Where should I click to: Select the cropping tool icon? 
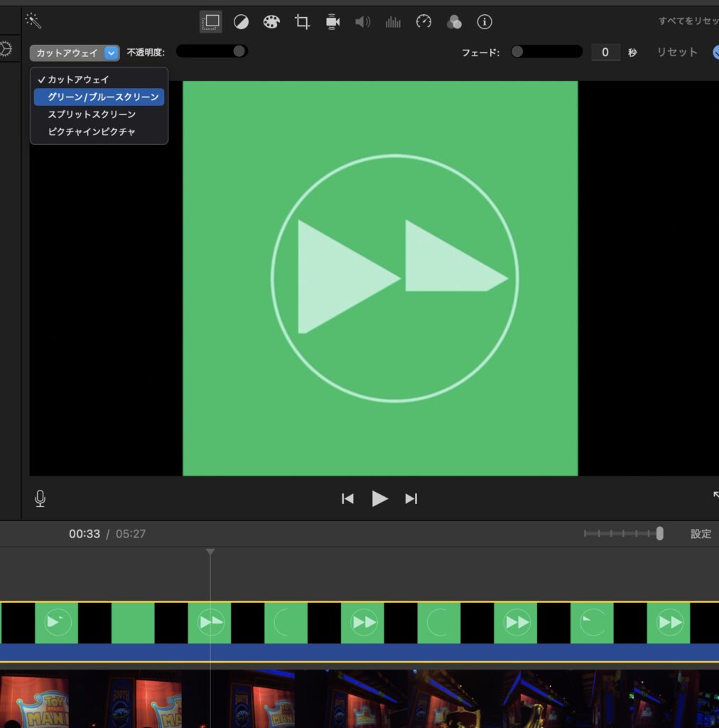point(302,21)
